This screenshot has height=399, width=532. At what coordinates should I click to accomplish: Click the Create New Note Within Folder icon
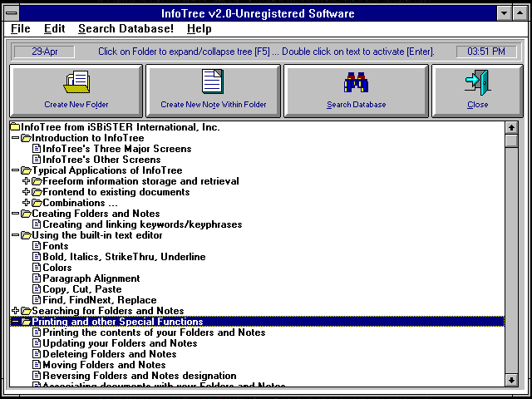213,82
